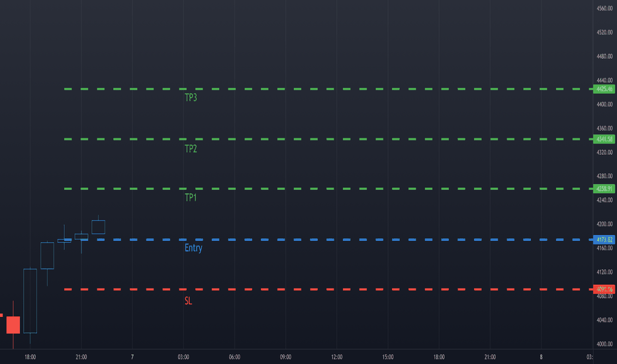Click the green 4258.91 price tag
This screenshot has width=617, height=364.
(604, 189)
